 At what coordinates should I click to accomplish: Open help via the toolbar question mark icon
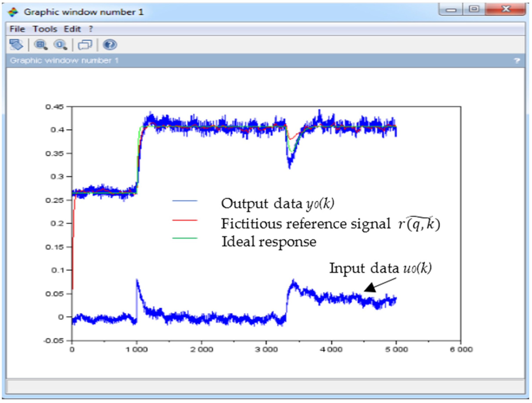pos(109,45)
